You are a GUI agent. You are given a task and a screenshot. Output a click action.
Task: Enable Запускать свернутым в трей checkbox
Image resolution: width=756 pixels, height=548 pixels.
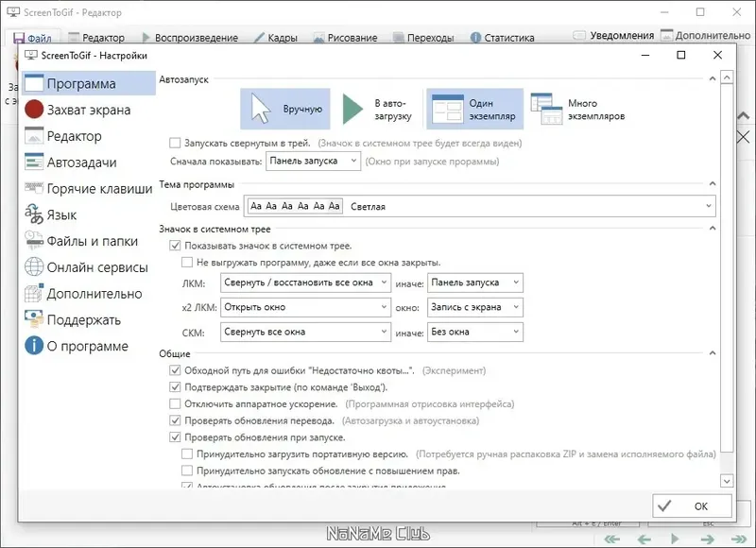click(x=175, y=143)
